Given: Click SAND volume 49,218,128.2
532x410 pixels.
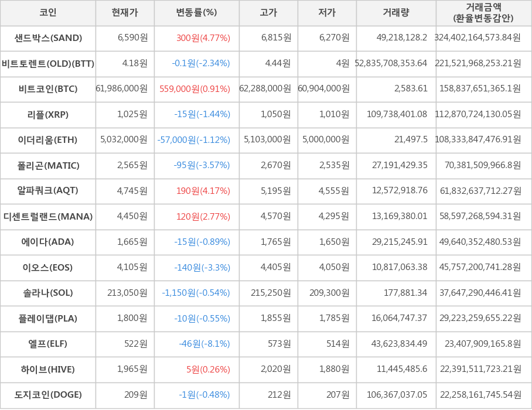Looking at the screenshot, I should click(x=402, y=37).
